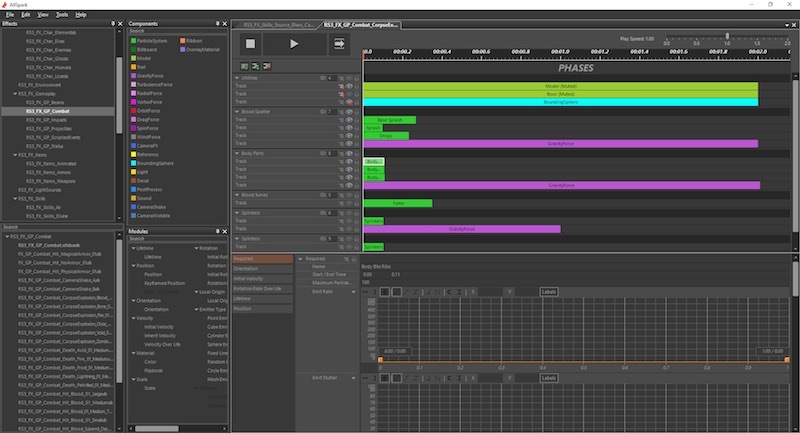Adjust the Play Speed slider handle

tap(727, 36)
